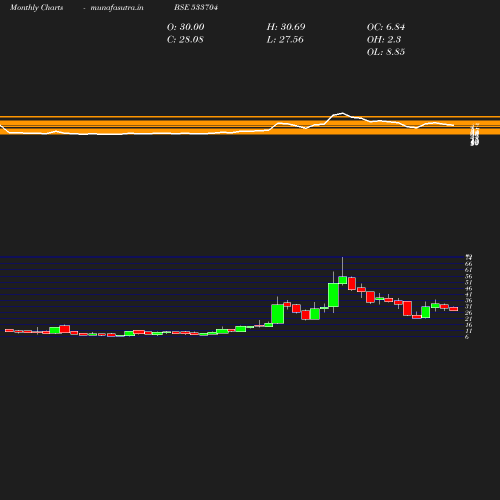
Task: Click the 46 price axis label
Action: (469, 288)
